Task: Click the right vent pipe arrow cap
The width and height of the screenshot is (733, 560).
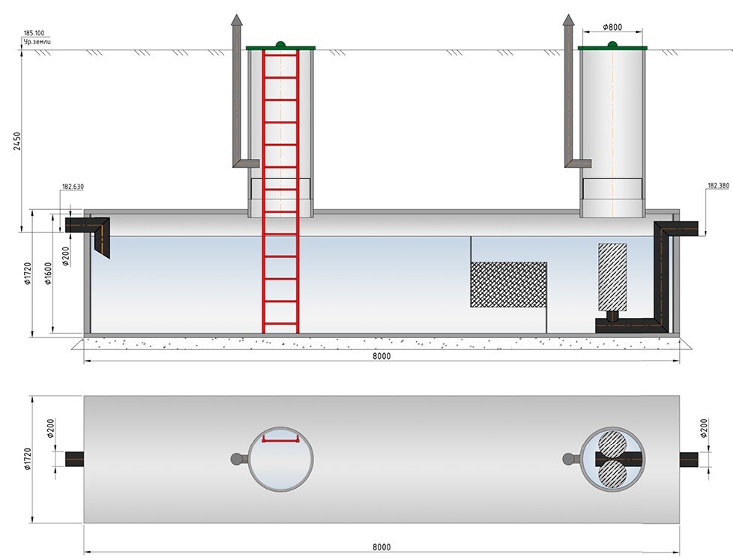Action: coord(569,22)
